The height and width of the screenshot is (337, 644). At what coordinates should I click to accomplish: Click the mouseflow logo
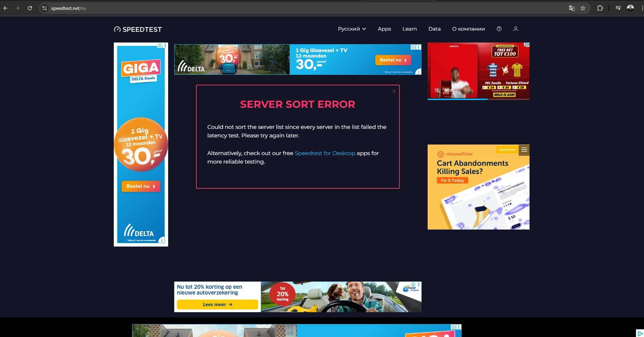tap(455, 154)
